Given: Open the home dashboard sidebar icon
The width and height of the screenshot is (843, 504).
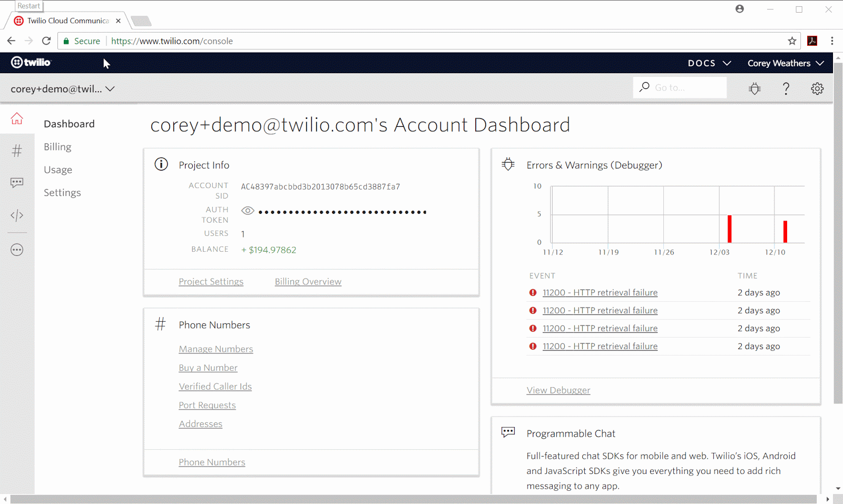Looking at the screenshot, I should 17,119.
